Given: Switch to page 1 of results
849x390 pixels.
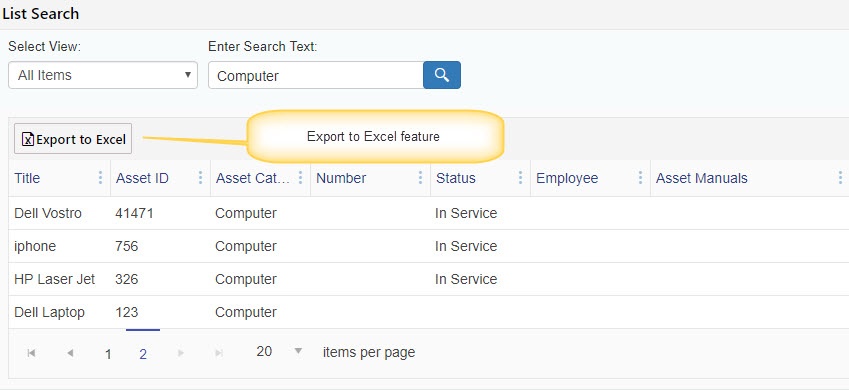Looking at the screenshot, I should [x=108, y=354].
